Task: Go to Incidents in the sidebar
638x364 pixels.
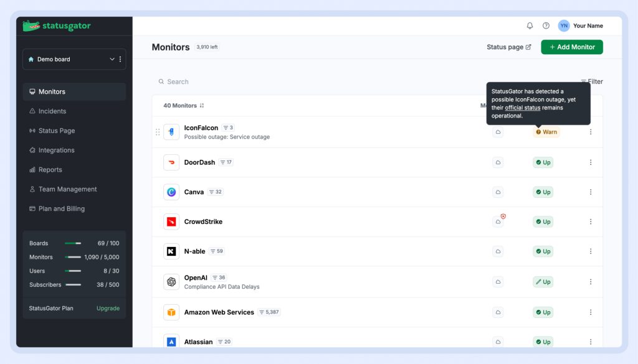Action: pyautogui.click(x=52, y=111)
